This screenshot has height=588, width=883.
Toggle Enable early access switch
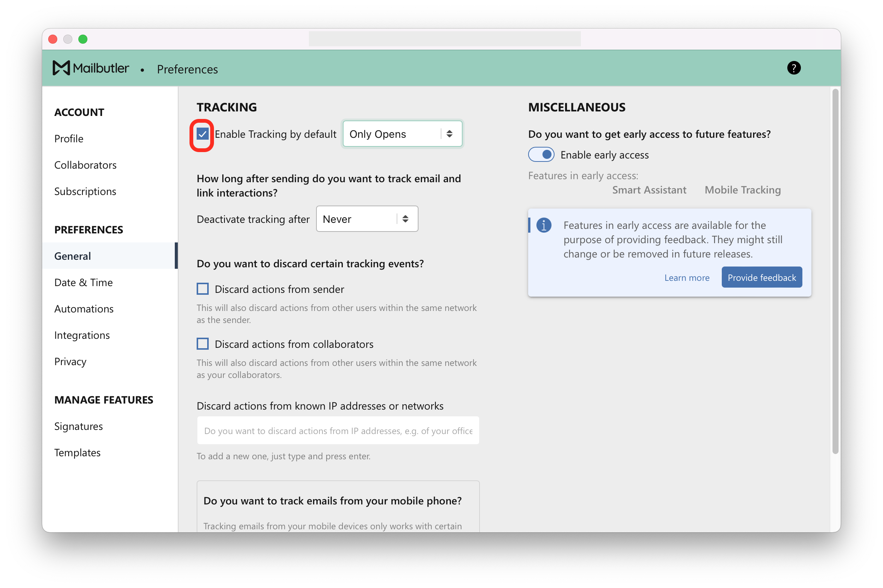tap(541, 155)
